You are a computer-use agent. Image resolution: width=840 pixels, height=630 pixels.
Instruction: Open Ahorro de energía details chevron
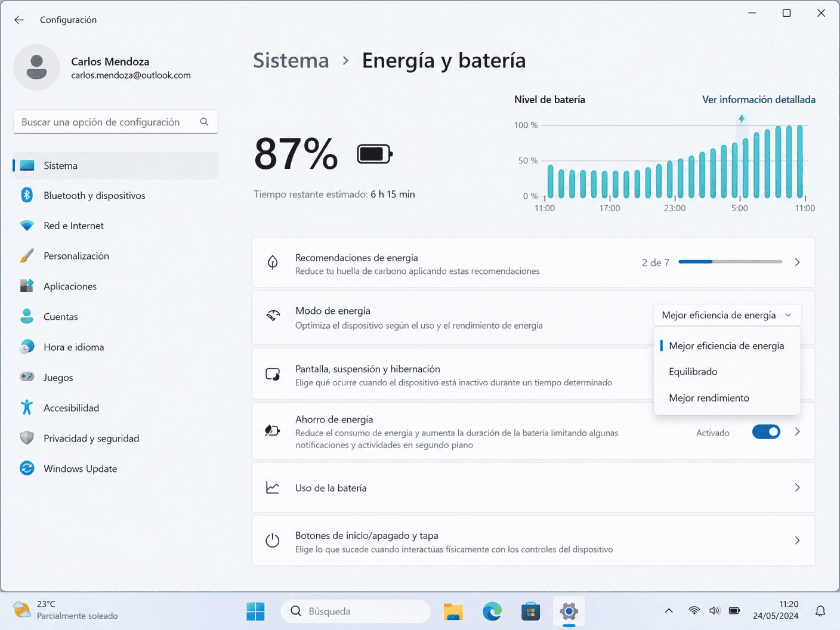click(x=797, y=431)
